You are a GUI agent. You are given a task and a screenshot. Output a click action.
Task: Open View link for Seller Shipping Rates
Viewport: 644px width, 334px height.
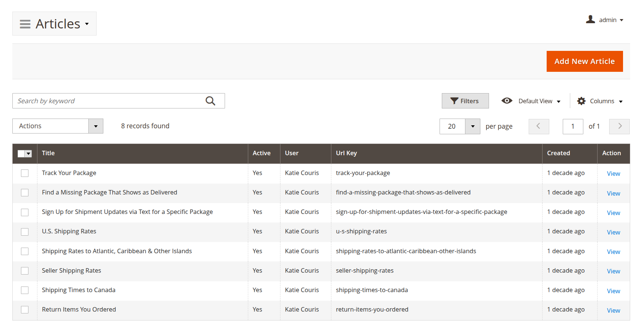click(x=613, y=271)
